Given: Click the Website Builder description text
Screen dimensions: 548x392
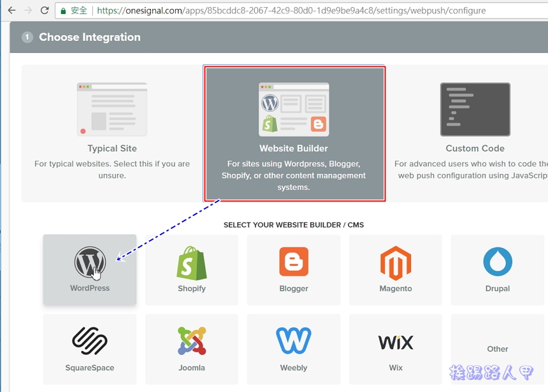Looking at the screenshot, I should click(x=294, y=175).
